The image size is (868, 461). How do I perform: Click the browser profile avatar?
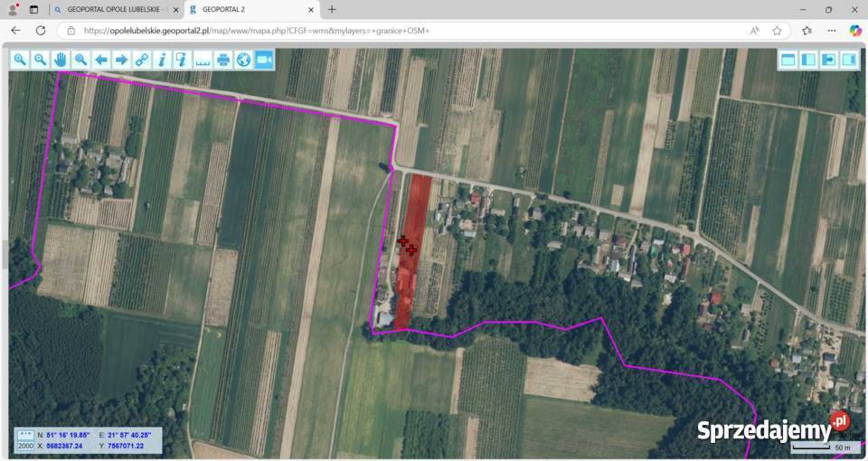(13, 9)
